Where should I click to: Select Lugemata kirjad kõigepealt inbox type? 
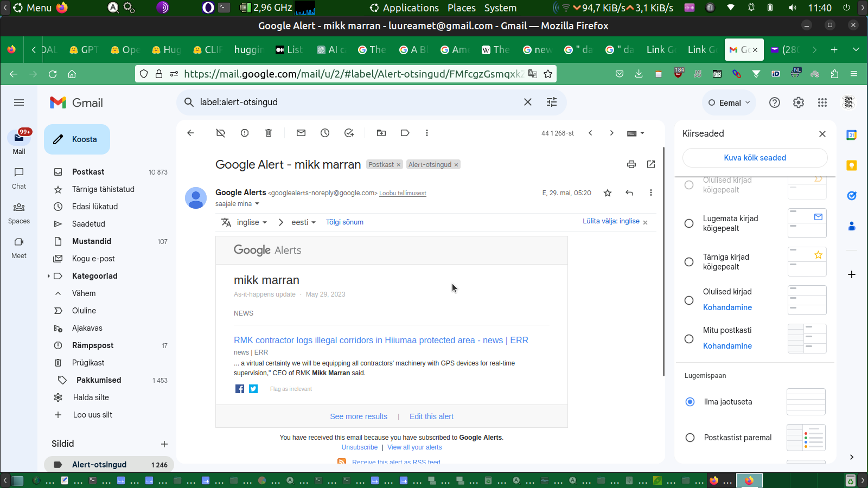(x=689, y=223)
